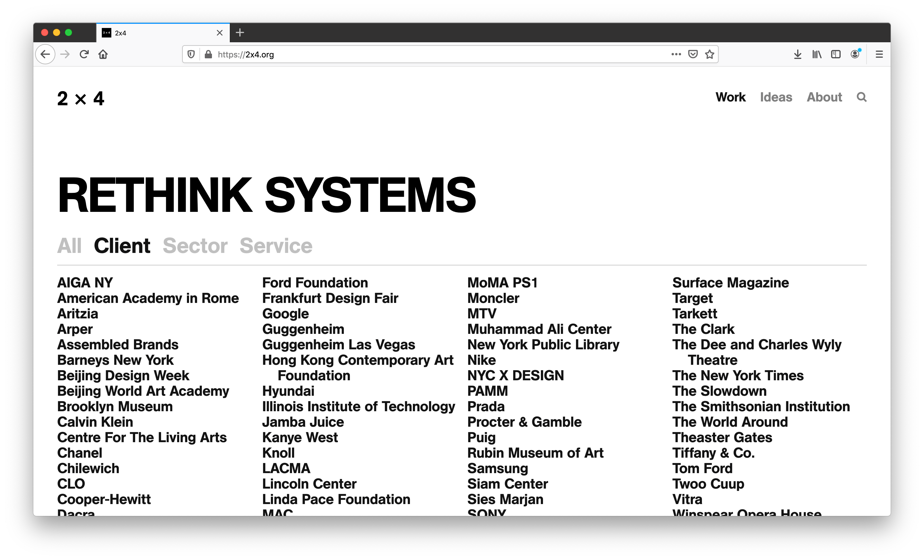Open page actions three-dot menu
The image size is (924, 560).
(x=676, y=54)
